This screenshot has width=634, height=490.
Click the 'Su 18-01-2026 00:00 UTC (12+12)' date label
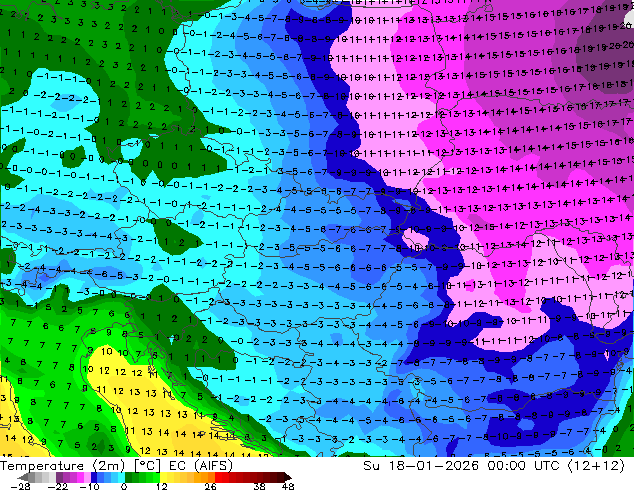[494, 465]
